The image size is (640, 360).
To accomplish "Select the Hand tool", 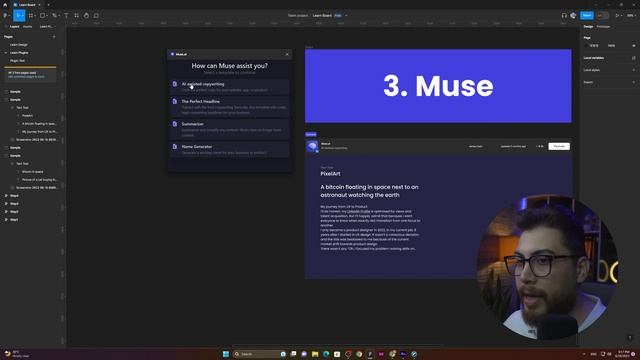I will 86,16.
